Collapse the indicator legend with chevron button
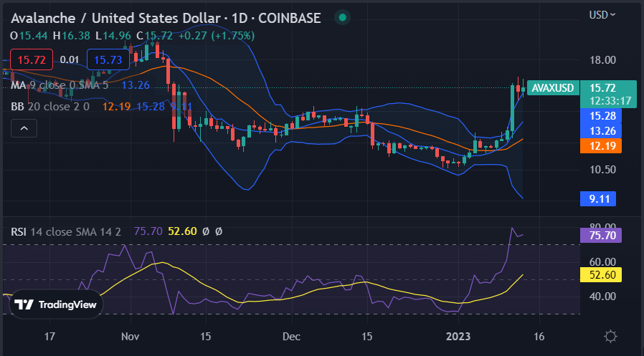Screen dimensions: 644x356 coord(24,128)
